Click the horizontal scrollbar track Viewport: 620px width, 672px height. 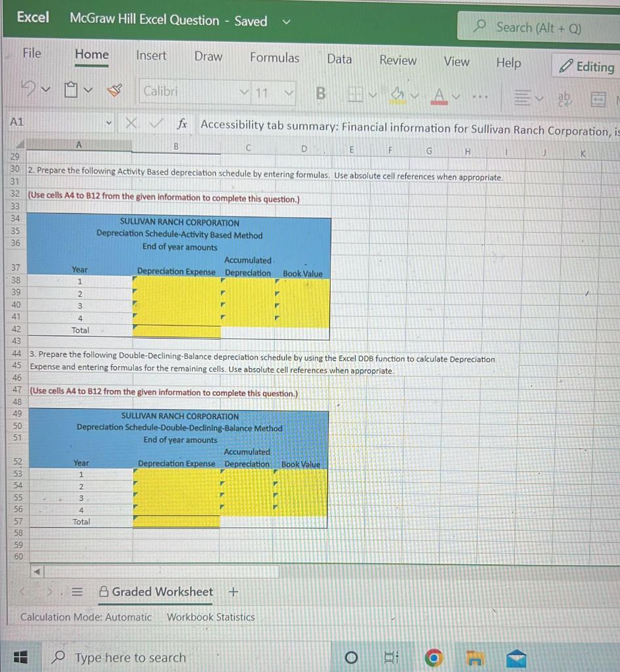click(162, 572)
